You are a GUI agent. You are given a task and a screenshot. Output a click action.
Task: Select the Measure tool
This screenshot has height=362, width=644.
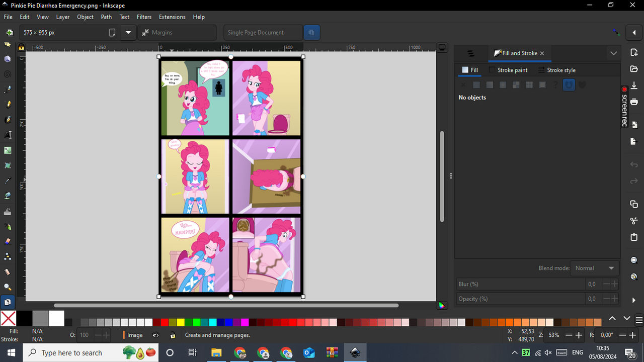(8, 272)
